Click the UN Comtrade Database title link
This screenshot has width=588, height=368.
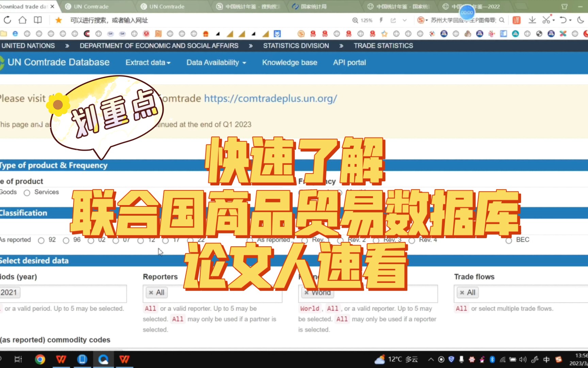(x=59, y=62)
